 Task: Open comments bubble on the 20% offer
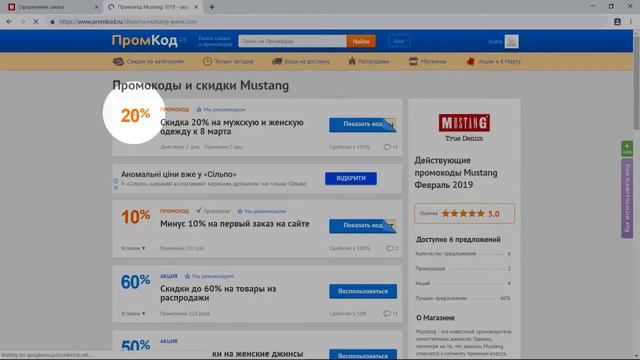coord(390,147)
